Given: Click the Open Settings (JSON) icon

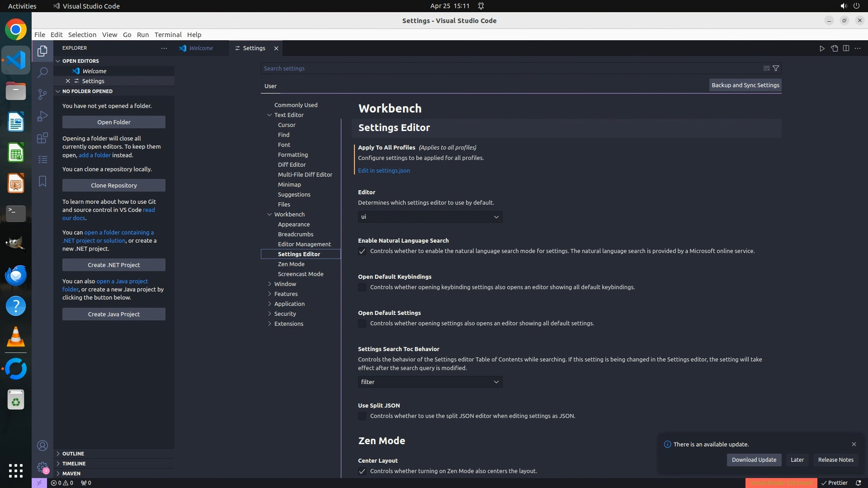Looking at the screenshot, I should 834,48.
